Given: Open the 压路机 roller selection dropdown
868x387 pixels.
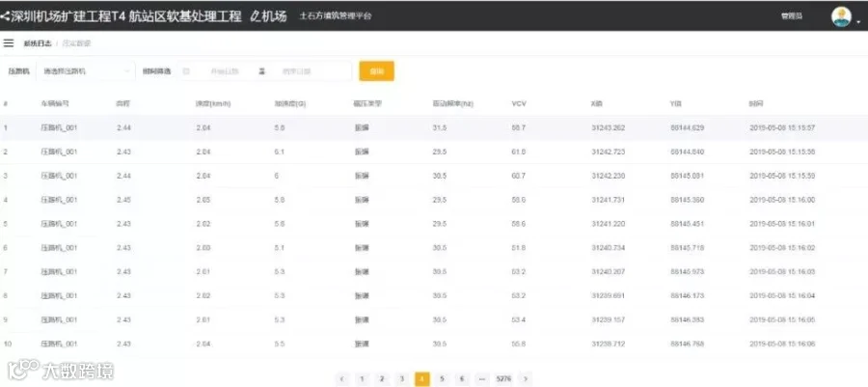Looking at the screenshot, I should pos(86,70).
